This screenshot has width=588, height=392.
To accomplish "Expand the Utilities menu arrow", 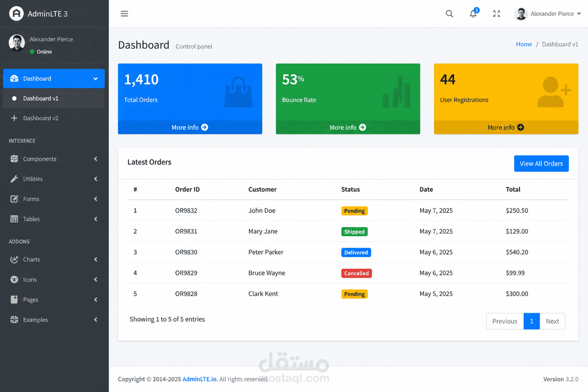I will (x=96, y=179).
